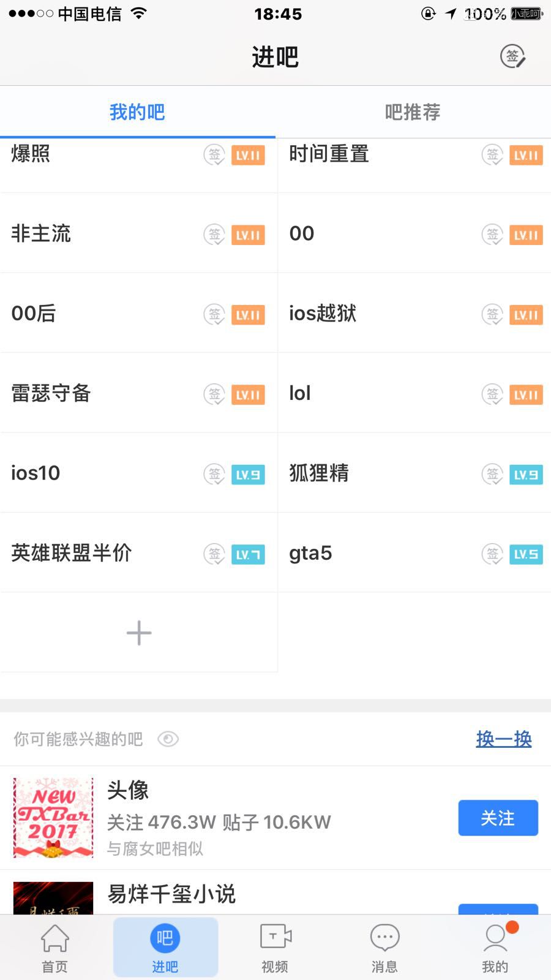Tap 关注 button for 头像 bar
This screenshot has height=980, width=551.
[498, 818]
